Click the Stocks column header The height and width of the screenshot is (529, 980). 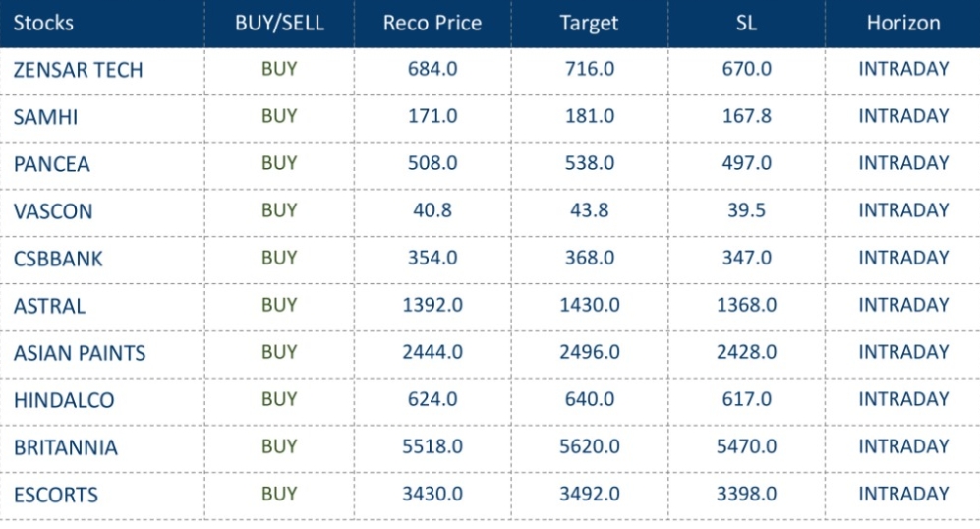tap(43, 23)
